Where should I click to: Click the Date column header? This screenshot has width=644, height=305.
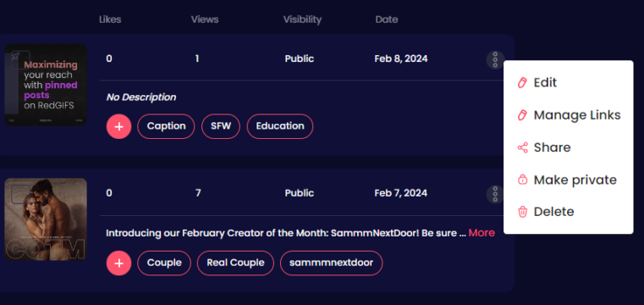[x=387, y=19]
